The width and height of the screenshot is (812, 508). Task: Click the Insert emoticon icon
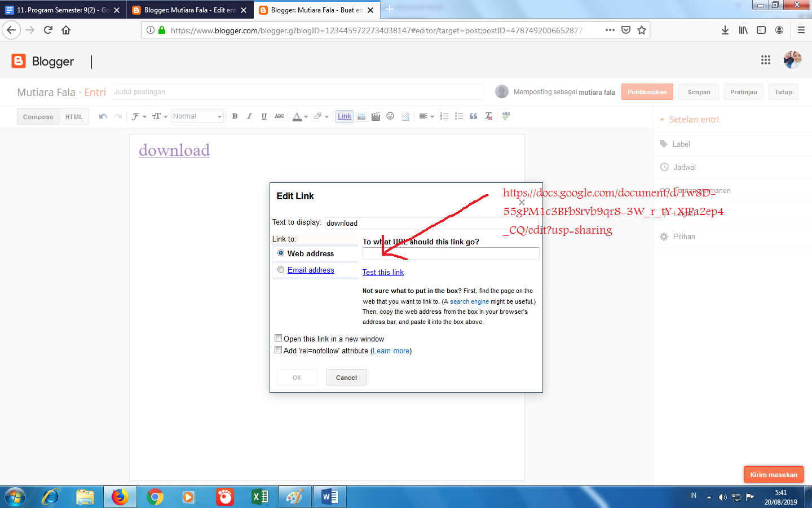pos(390,116)
